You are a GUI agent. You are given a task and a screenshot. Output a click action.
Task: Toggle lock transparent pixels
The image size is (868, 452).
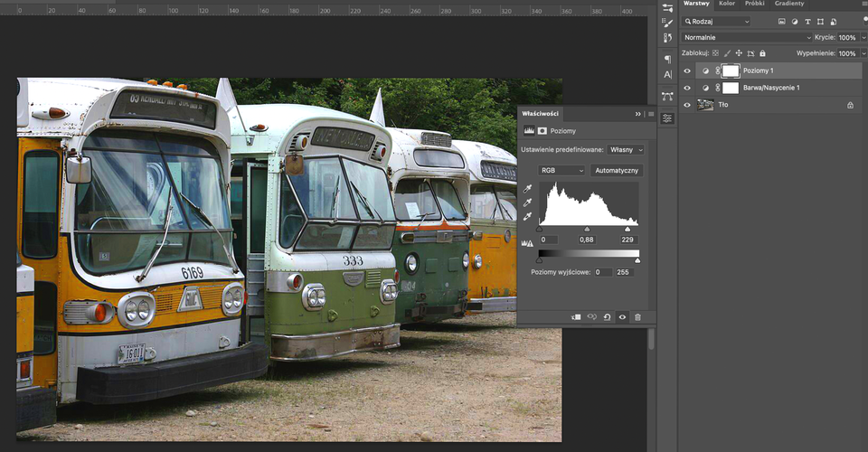pos(715,53)
